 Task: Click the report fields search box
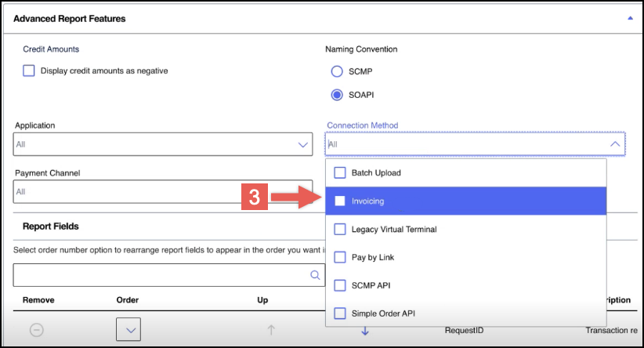click(x=157, y=275)
